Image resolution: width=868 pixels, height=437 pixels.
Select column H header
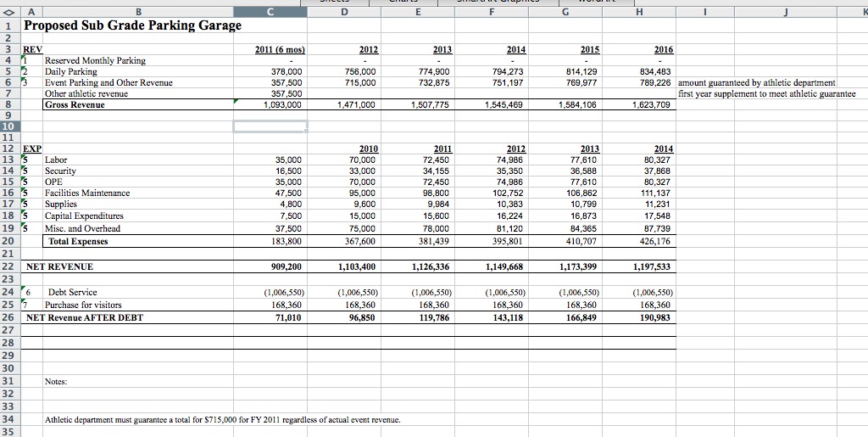639,12
